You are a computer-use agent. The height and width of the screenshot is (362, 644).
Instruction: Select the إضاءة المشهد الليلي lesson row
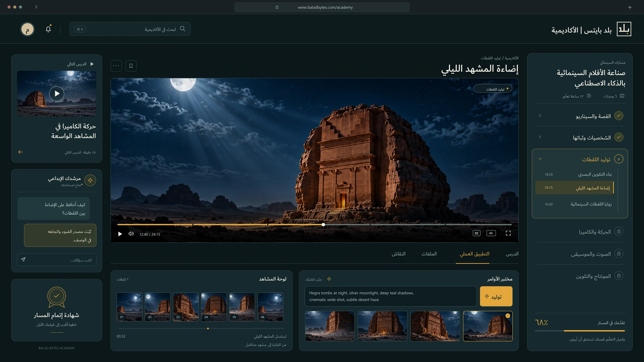point(575,188)
